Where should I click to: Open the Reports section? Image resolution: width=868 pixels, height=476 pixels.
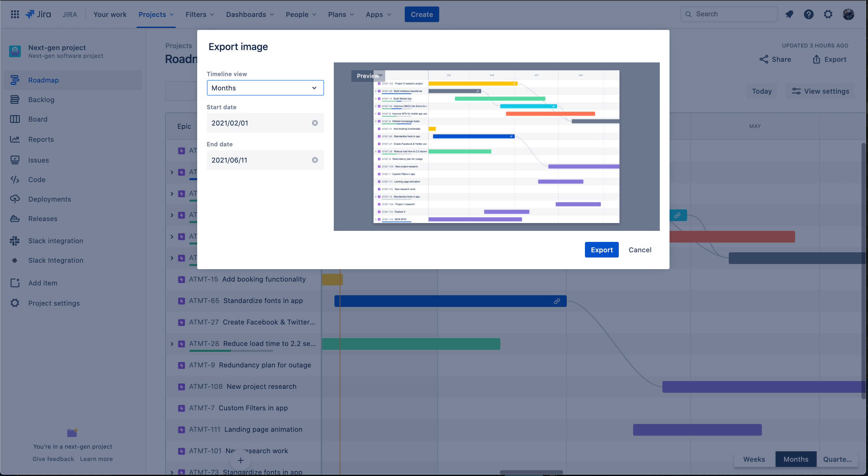[40, 139]
